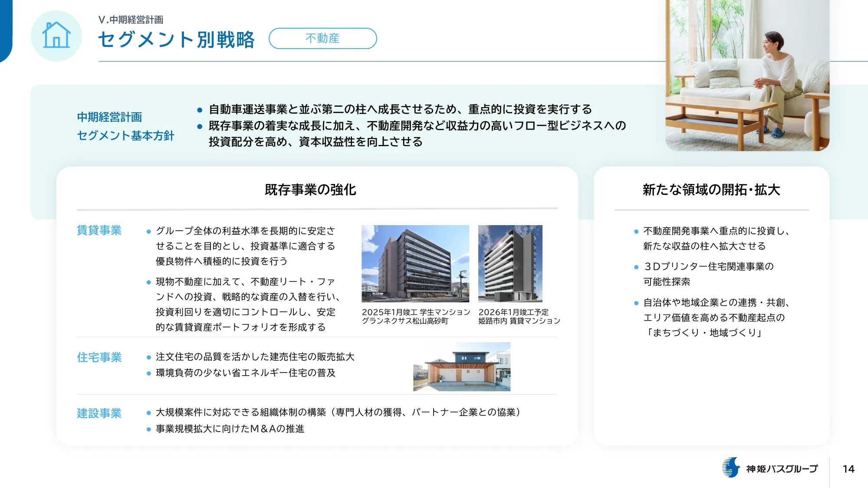Click the bullet 注文住宅の品質を活かした建売住宅

coord(255,357)
